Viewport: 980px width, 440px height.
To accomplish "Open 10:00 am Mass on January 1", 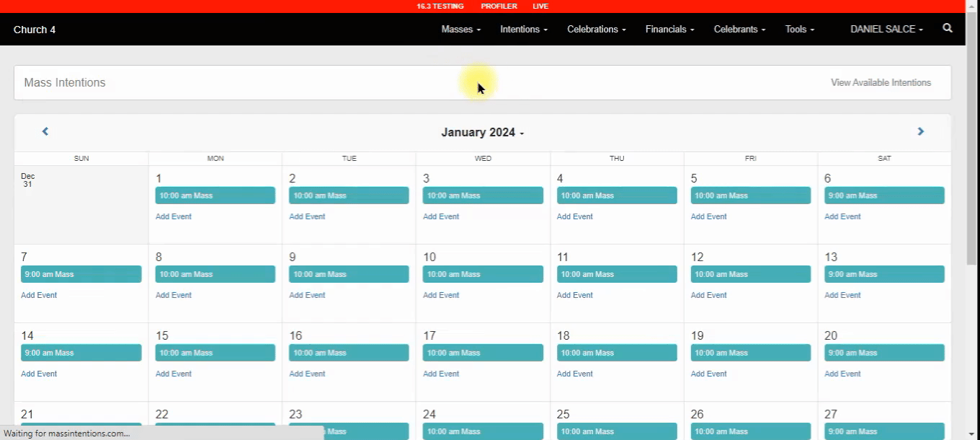I will (215, 195).
